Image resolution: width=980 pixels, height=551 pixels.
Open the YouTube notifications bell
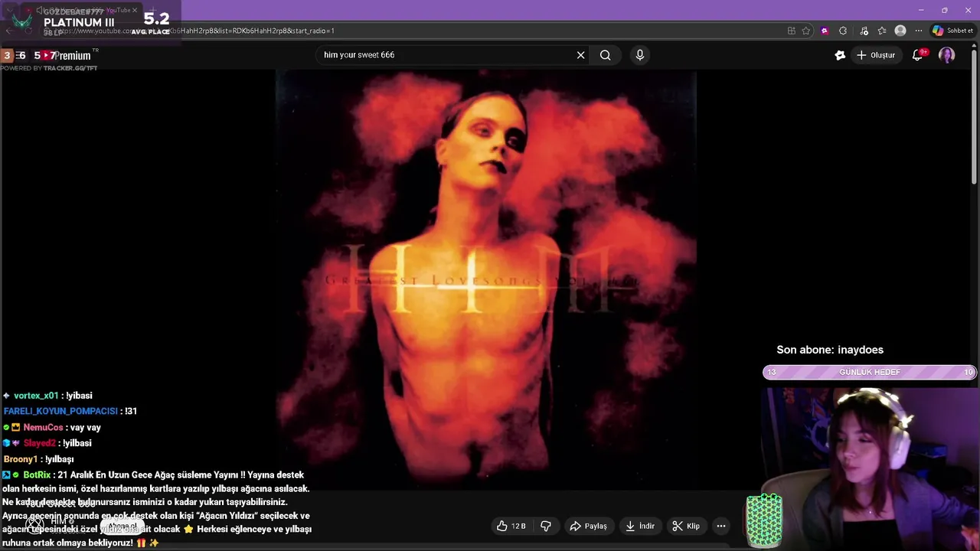pyautogui.click(x=918, y=55)
